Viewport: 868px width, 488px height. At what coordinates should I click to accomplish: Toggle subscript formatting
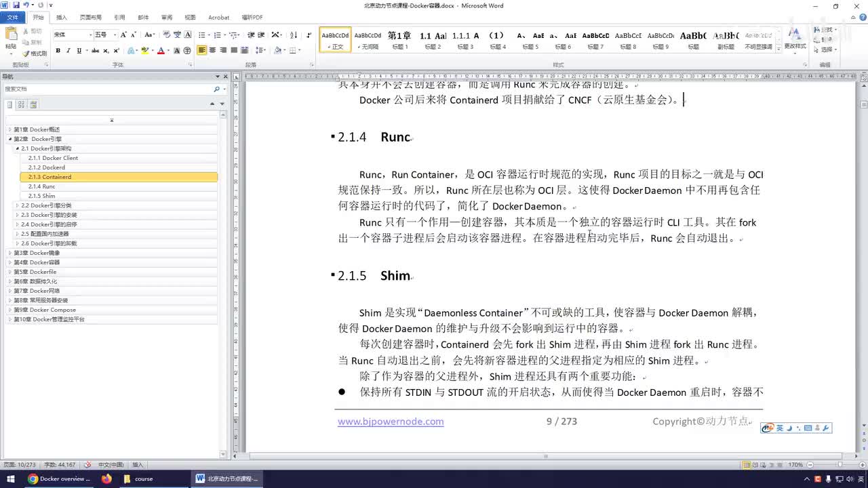coord(106,51)
